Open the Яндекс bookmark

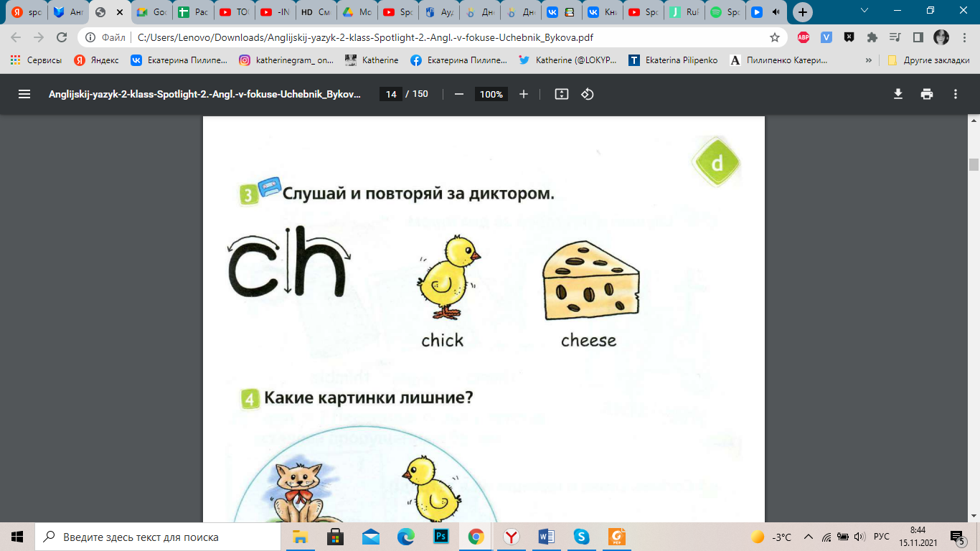[96, 60]
